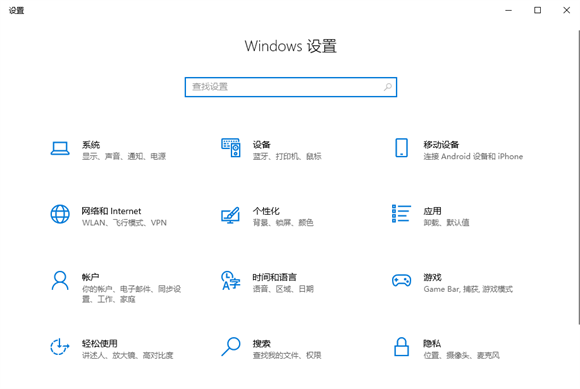Click the text WLAN、飞行模式、VPN
Screen dimensions: 580x389
click(124, 223)
